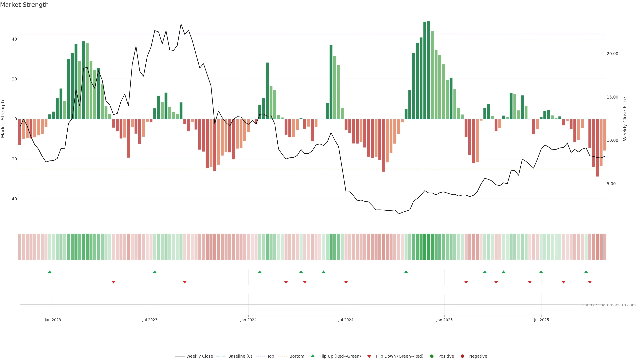The height and width of the screenshot is (362, 644).
Task: Click the Flip Up triangle legend icon
Action: pos(312,356)
